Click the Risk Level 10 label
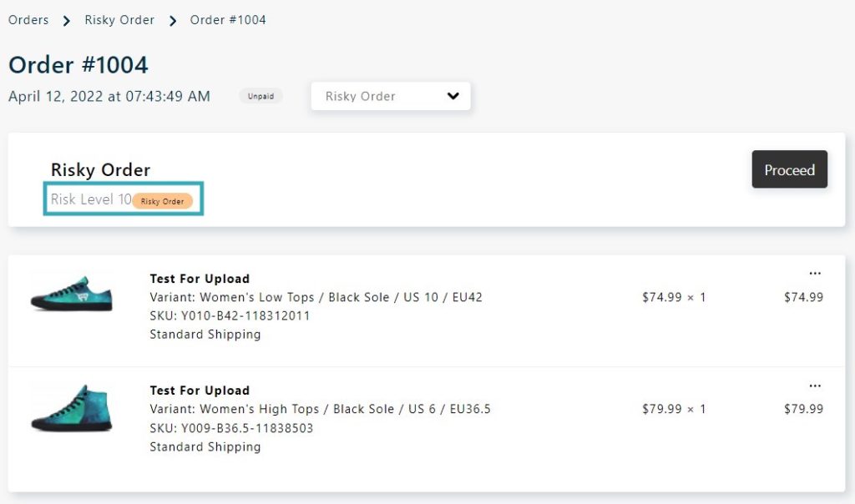 (91, 199)
